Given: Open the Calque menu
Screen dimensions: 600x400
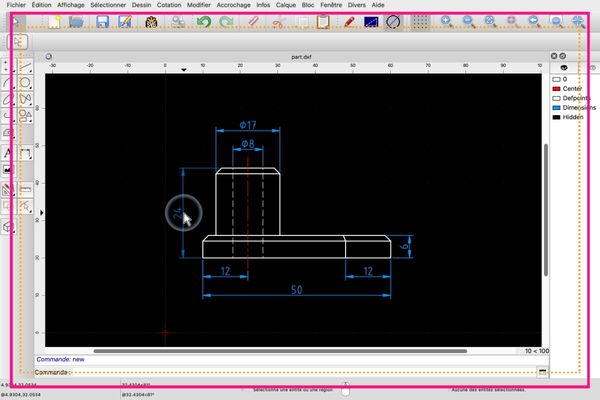Looking at the screenshot, I should click(286, 5).
